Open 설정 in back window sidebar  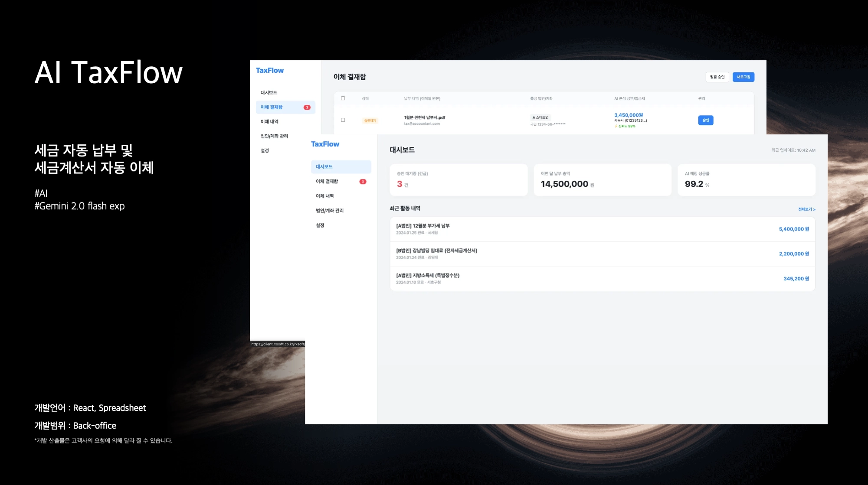(265, 150)
